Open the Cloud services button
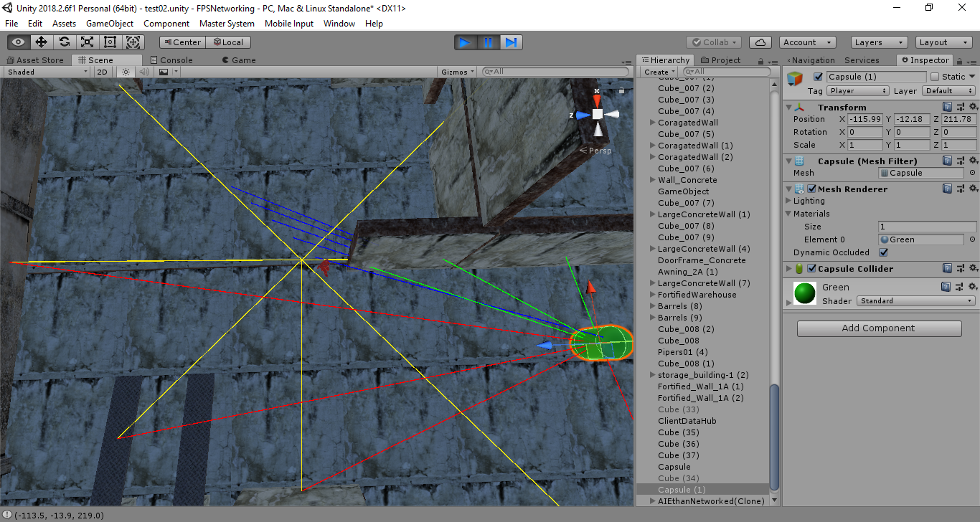 [760, 42]
